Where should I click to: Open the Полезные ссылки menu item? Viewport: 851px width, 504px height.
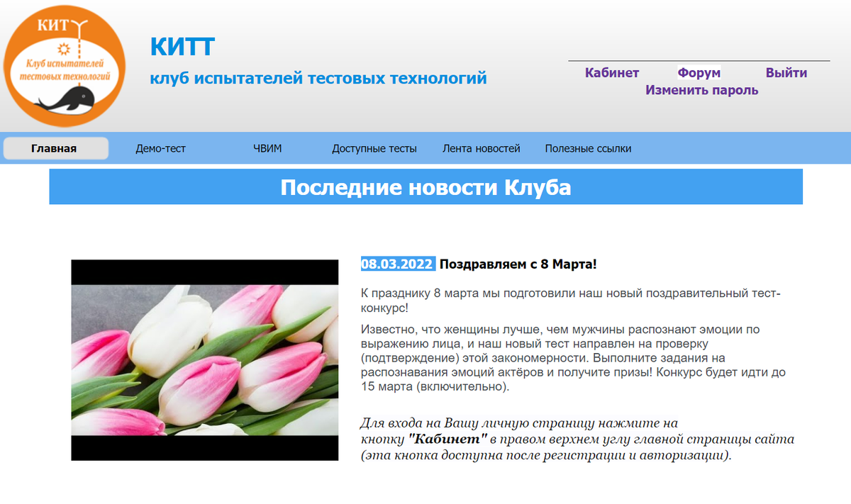[589, 149]
